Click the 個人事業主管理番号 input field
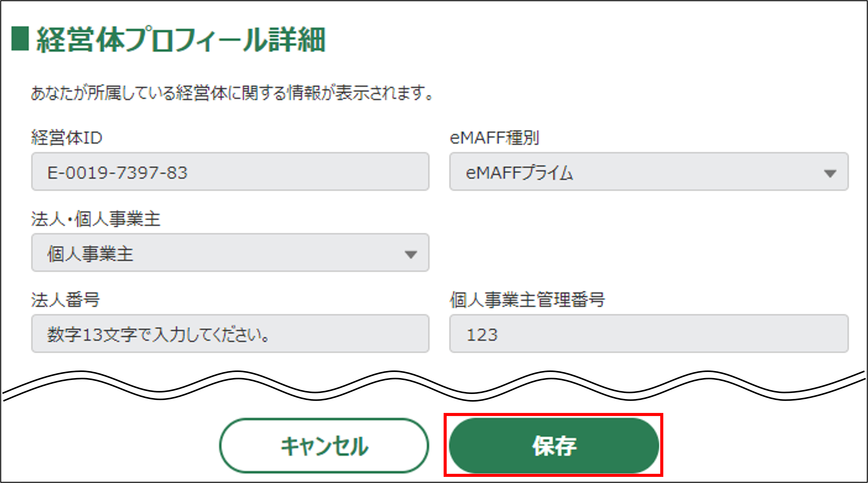 [649, 334]
